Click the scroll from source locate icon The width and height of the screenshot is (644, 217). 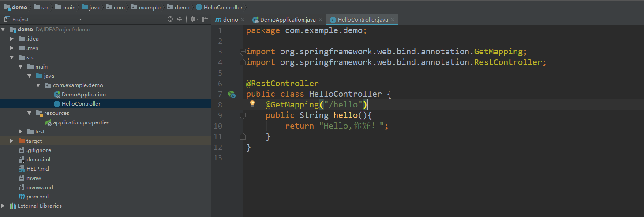(170, 19)
